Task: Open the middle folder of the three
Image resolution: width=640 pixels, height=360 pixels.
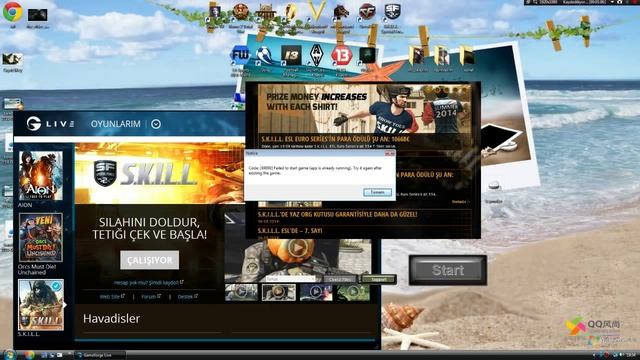Action: [442, 56]
